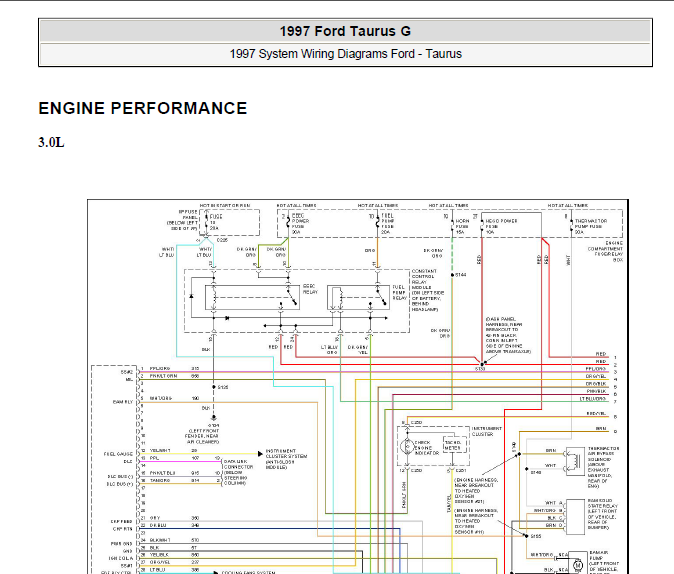Click the 'FUEL GAUGE' pin label
The image size is (674, 574).
click(x=118, y=454)
